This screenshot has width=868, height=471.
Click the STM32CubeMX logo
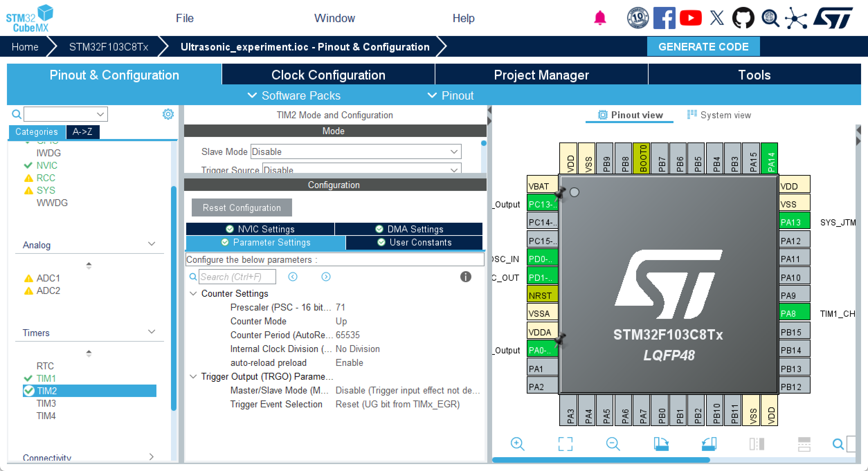(x=29, y=18)
